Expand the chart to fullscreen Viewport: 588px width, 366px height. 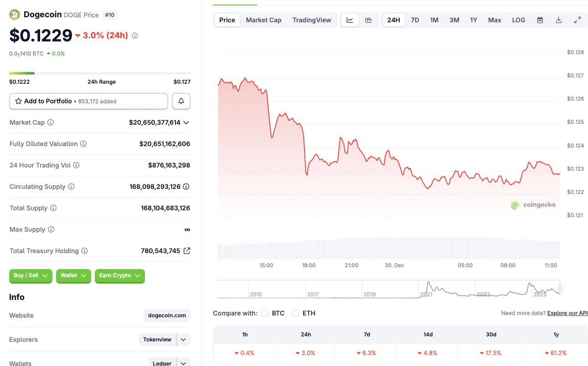click(x=577, y=20)
